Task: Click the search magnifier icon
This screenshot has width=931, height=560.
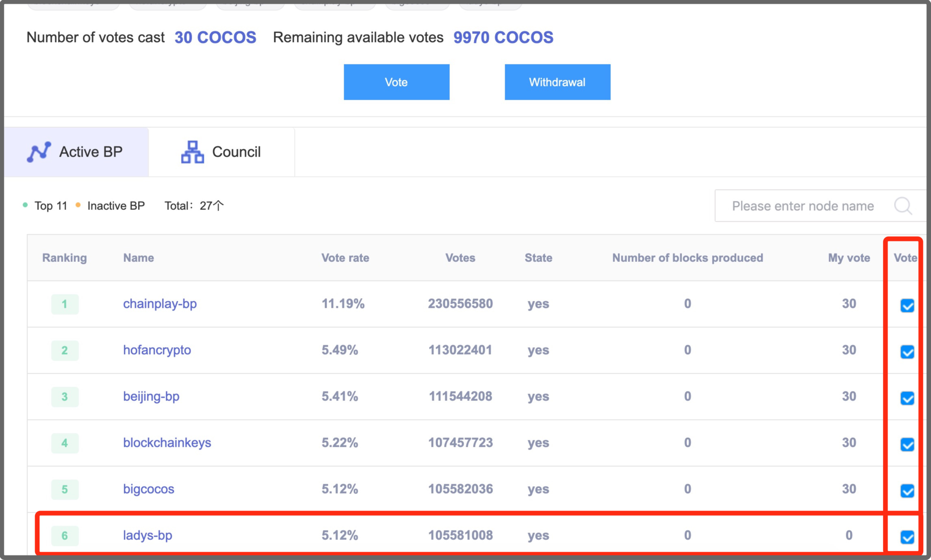Action: [x=902, y=206]
